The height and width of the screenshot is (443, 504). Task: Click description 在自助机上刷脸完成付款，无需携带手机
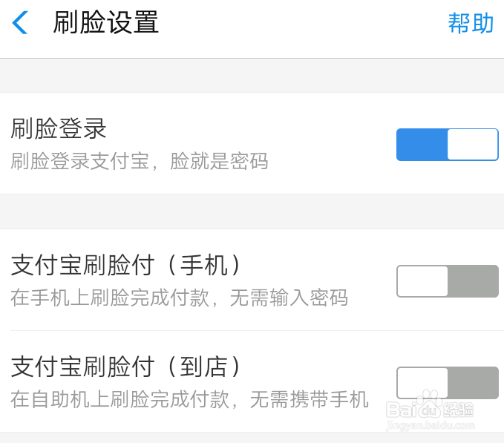click(189, 399)
